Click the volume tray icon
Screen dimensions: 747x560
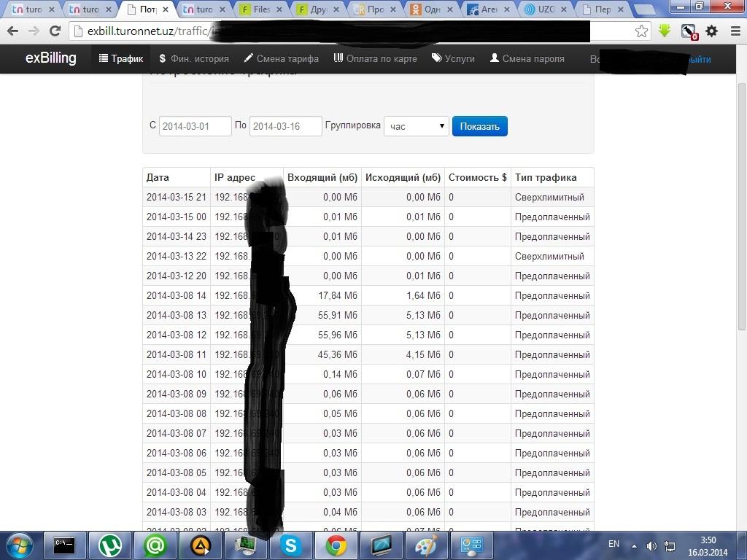pos(651,545)
